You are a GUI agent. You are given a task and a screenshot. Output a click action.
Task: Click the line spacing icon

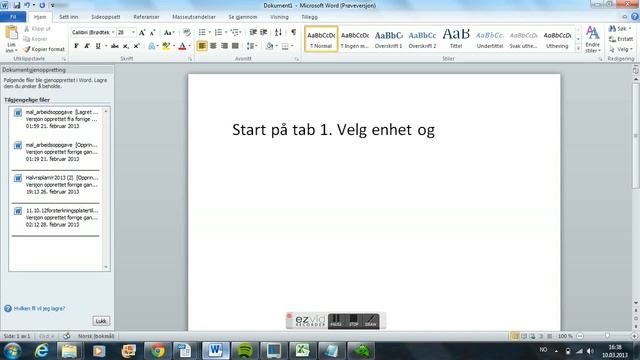pyautogui.click(x=250, y=46)
